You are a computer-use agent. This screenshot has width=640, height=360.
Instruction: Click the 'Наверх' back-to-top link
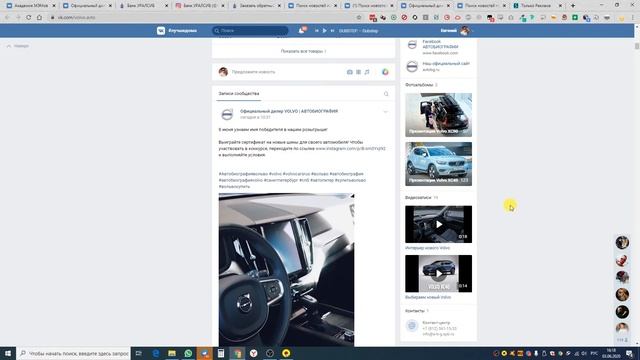click(x=18, y=46)
